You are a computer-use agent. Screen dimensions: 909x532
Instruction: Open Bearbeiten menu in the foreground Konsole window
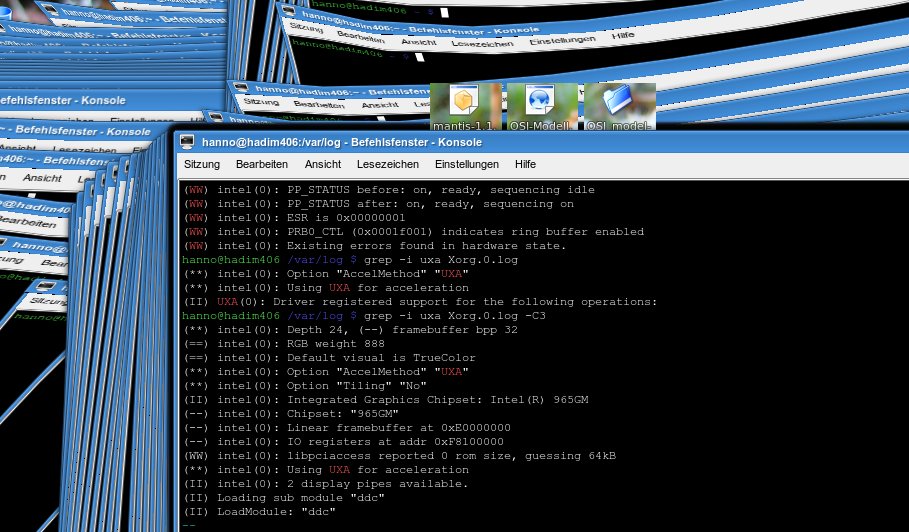[262, 164]
